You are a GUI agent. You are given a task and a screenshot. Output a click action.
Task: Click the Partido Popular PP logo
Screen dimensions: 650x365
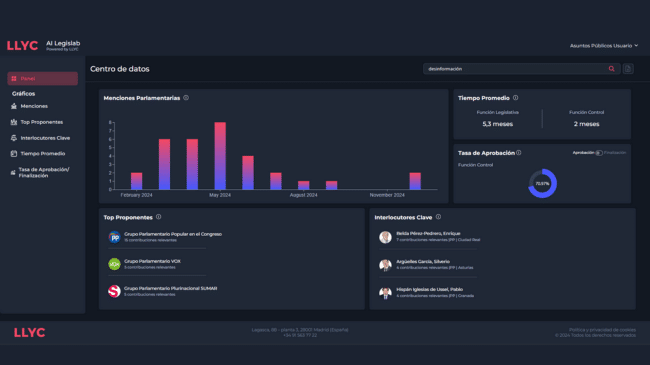114,237
